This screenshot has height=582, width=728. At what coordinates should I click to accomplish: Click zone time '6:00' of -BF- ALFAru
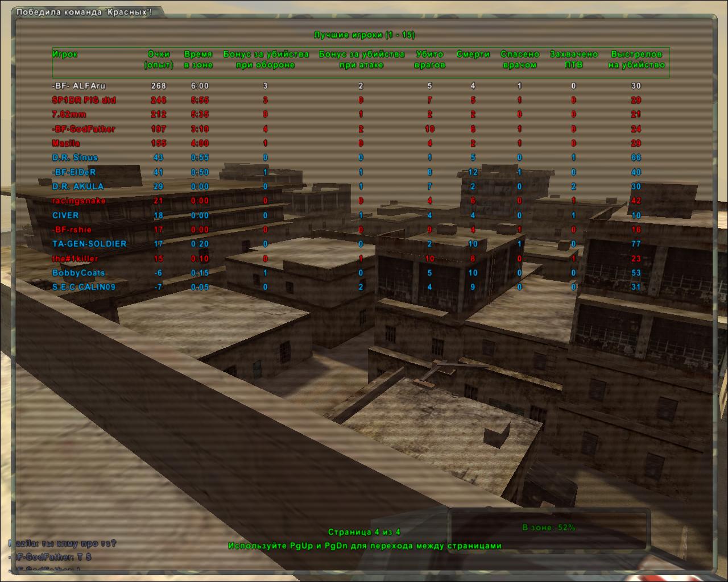(200, 86)
